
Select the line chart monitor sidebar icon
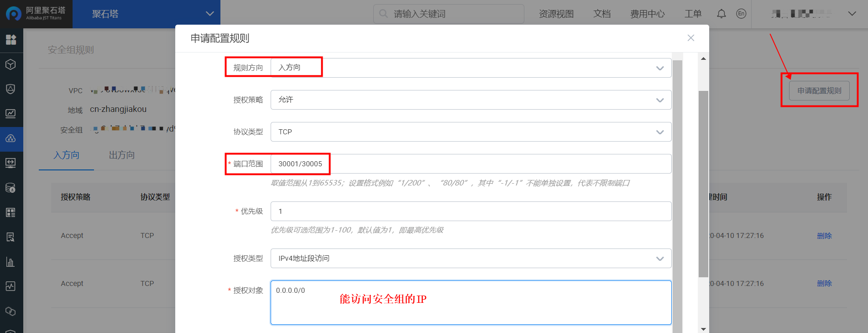pyautogui.click(x=11, y=113)
